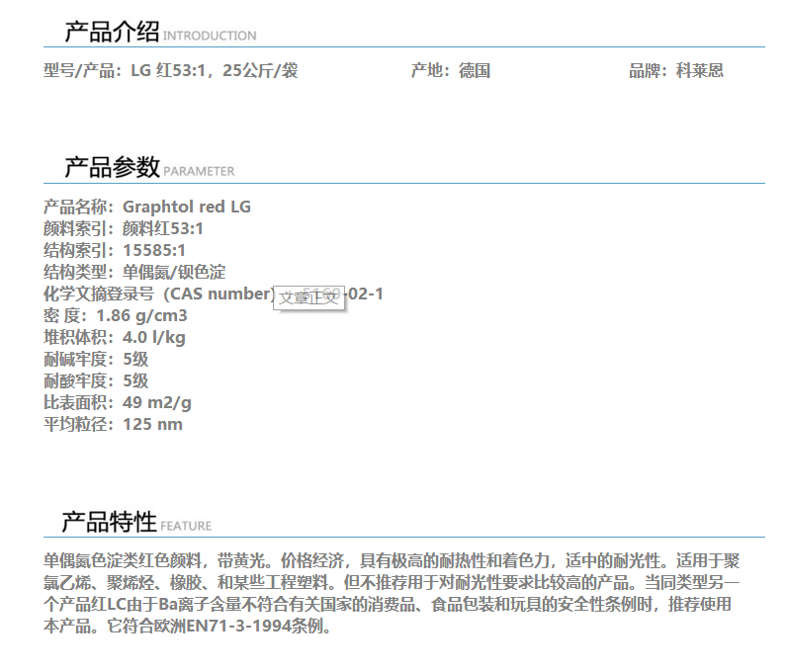Click the product name Graphtol red LG line
This screenshot has height=672, width=786.
[x=147, y=207]
